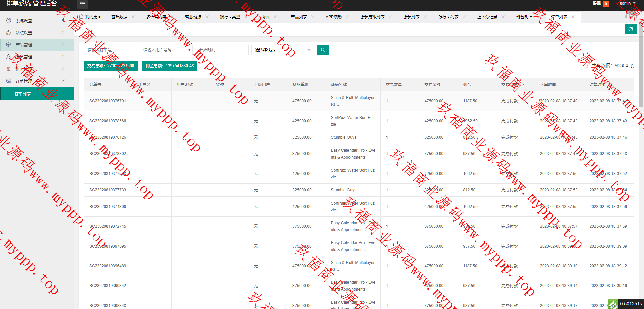The height and width of the screenshot is (309, 644).
Task: Switch to the 会员列表 tab
Action: pos(411,17)
